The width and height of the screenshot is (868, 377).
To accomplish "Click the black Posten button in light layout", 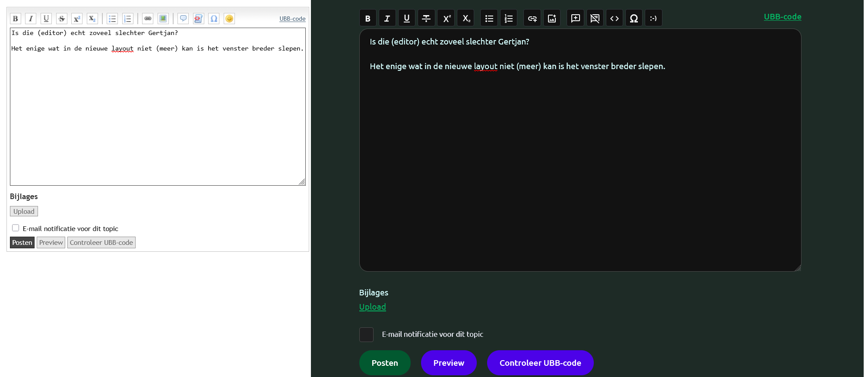I will (x=22, y=243).
